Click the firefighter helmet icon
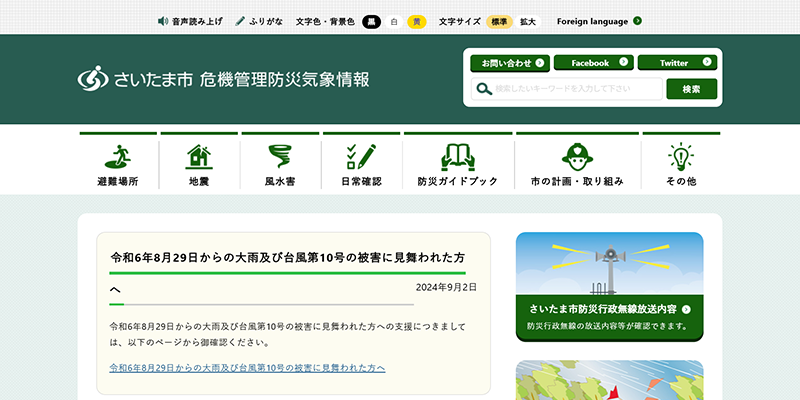The width and height of the screenshot is (800, 400). pyautogui.click(x=577, y=157)
